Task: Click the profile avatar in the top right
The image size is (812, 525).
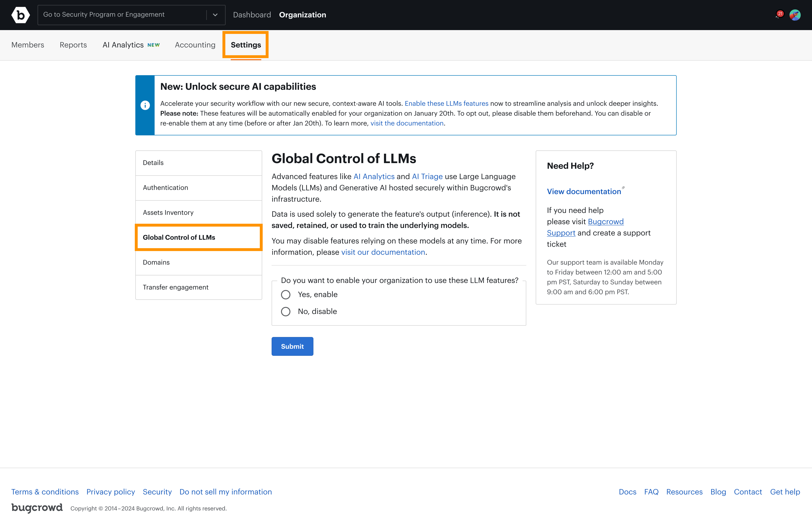Action: coord(795,15)
